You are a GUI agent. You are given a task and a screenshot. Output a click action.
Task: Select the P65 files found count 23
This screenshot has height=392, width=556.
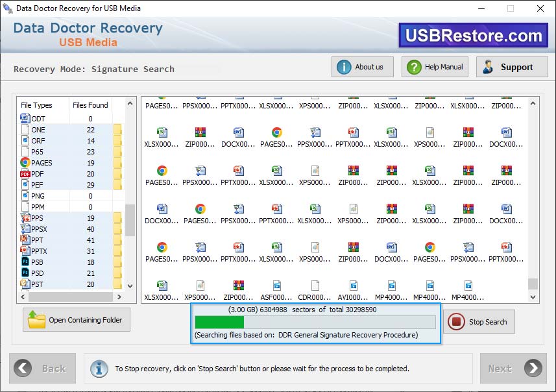pos(91,151)
